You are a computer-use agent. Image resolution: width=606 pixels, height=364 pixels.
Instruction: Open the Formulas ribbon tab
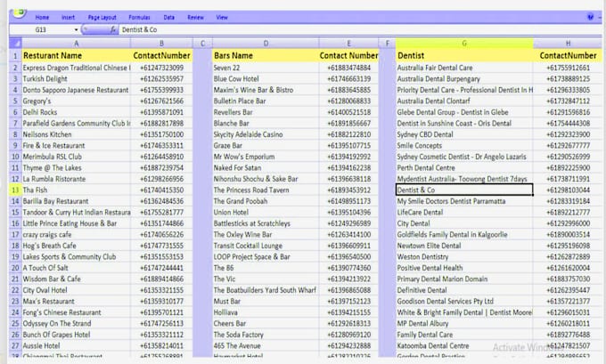coord(139,18)
